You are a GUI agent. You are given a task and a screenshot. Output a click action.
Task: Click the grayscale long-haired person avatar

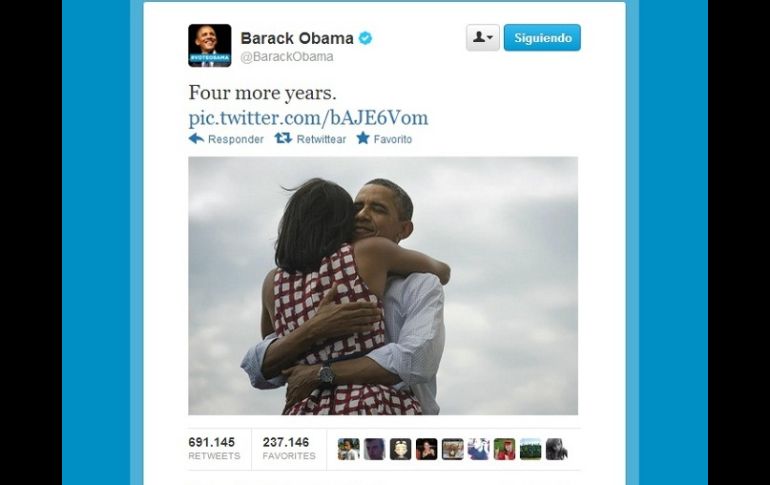pos(556,449)
